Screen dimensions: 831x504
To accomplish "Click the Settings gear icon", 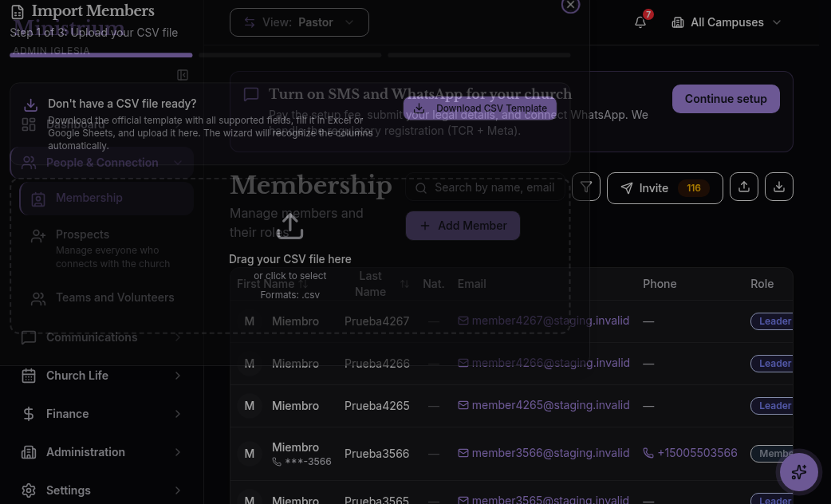I will [x=29, y=490].
